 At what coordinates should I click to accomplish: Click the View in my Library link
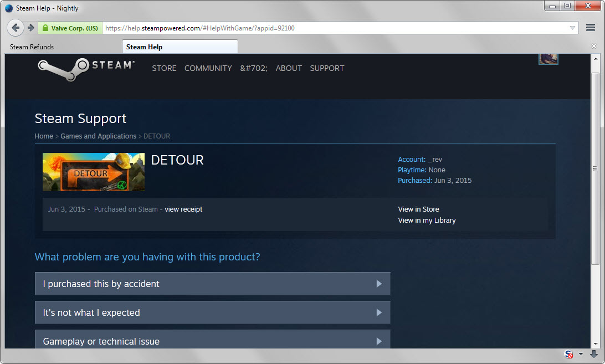[x=427, y=221]
